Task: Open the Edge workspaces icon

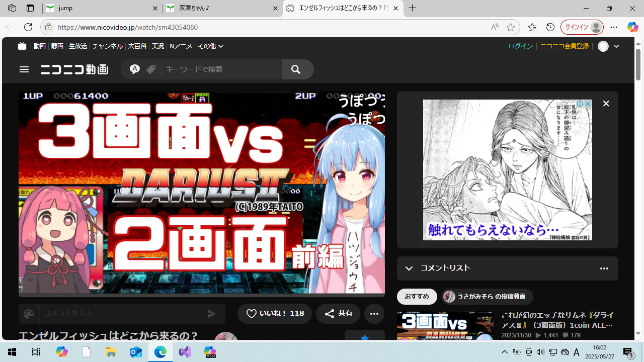Action: (x=12, y=8)
